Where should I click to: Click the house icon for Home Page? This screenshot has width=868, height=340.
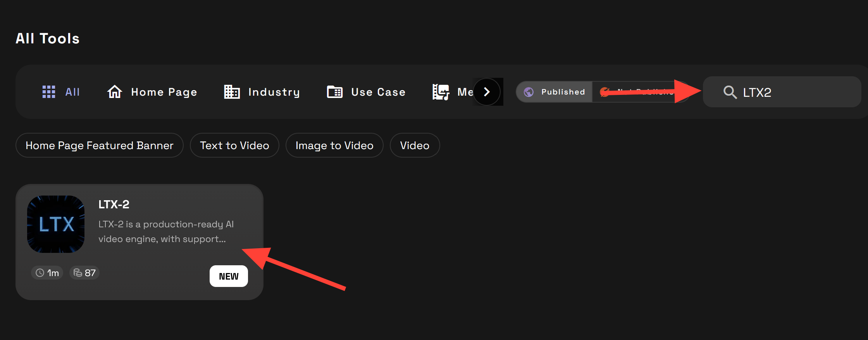(x=115, y=92)
